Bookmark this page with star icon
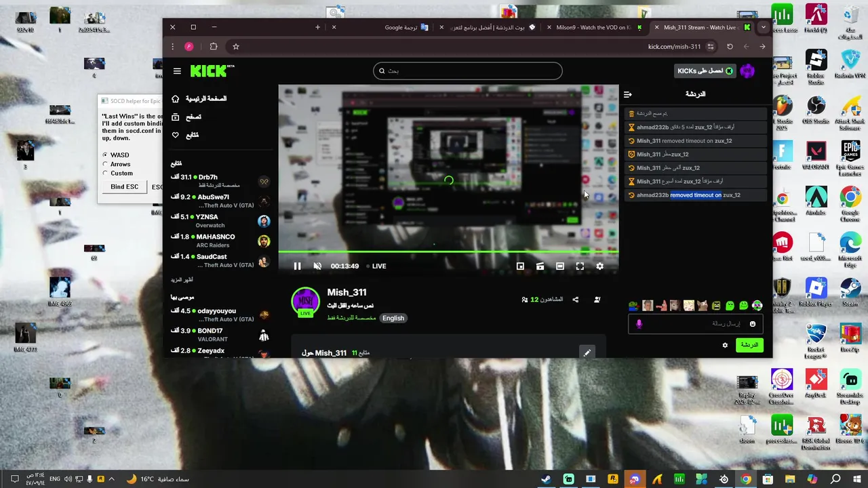Image resolution: width=868 pixels, height=488 pixels. click(x=235, y=47)
